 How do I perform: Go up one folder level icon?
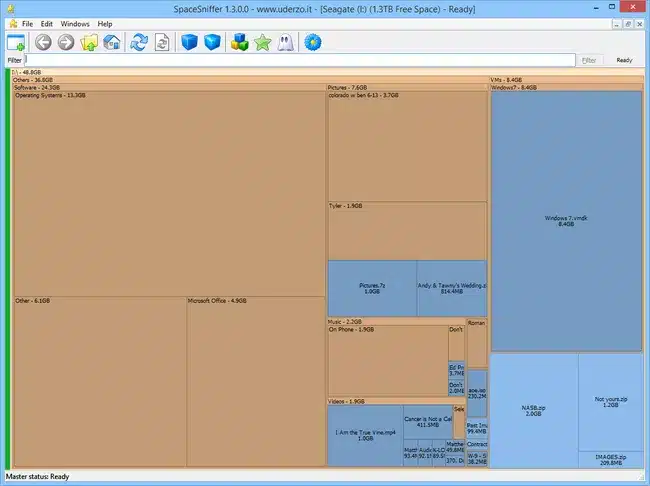tap(90, 42)
